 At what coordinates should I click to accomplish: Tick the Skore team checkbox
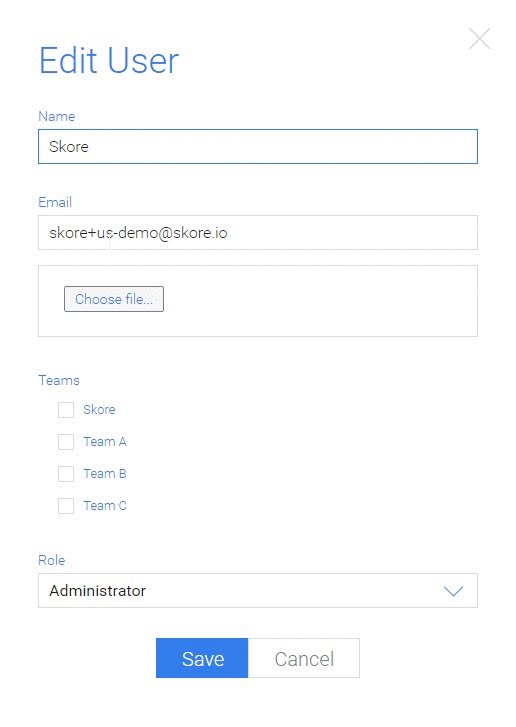click(x=66, y=410)
